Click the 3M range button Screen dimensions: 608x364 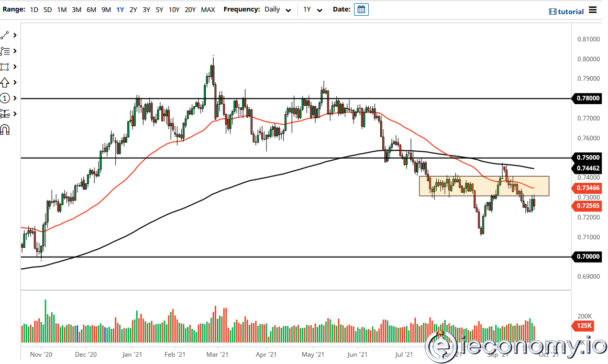click(x=76, y=9)
